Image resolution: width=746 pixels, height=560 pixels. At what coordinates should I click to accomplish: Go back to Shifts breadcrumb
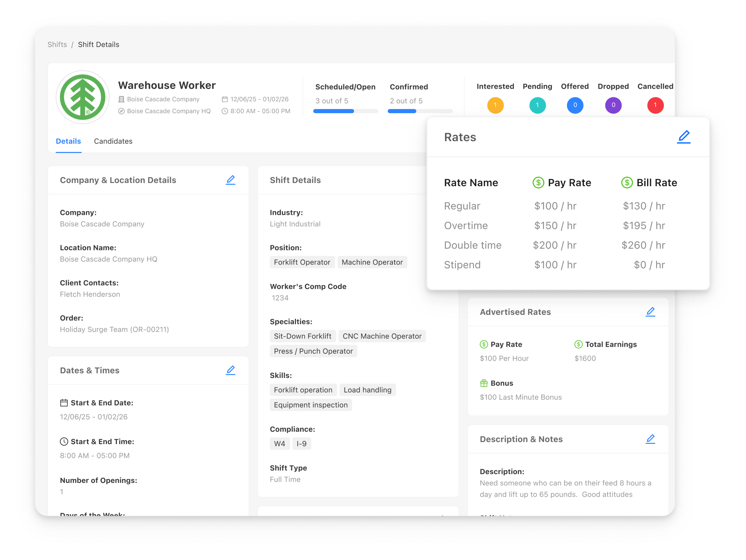(x=57, y=45)
